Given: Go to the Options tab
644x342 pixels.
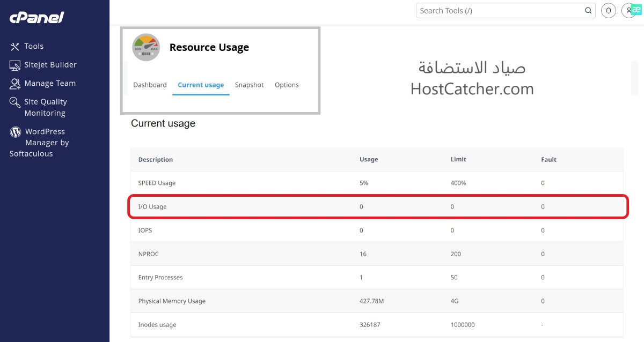Looking at the screenshot, I should pos(287,85).
